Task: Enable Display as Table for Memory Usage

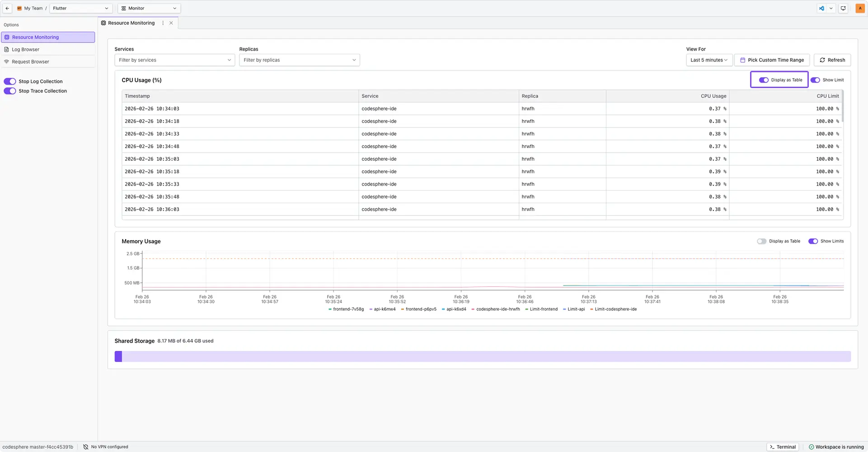Action: coord(762,241)
